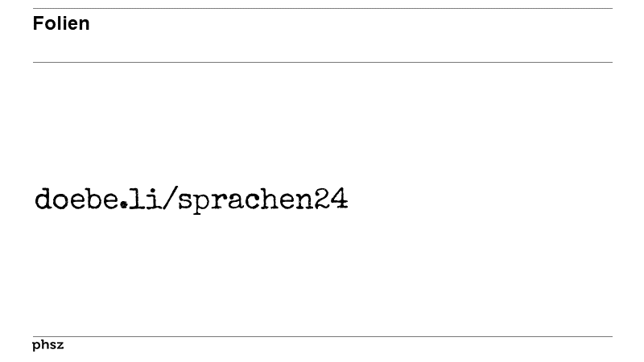Click the phsz logo in the footer
This screenshot has width=644, height=362.
(x=48, y=345)
